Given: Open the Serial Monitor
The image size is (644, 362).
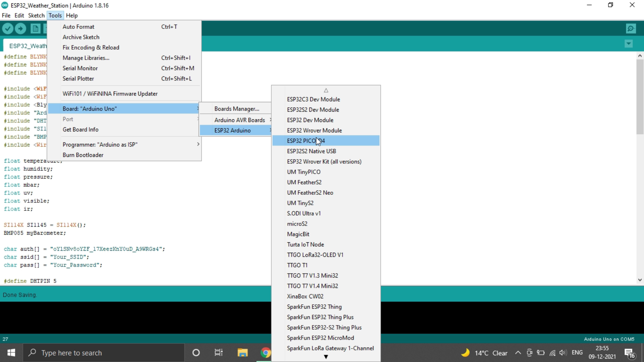Looking at the screenshot, I should coord(80,68).
